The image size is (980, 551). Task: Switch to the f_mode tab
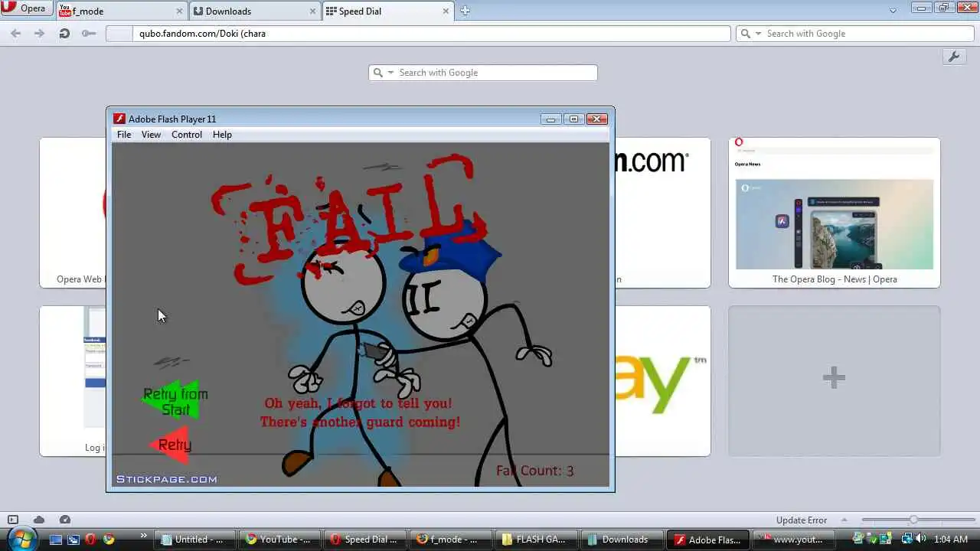122,11
